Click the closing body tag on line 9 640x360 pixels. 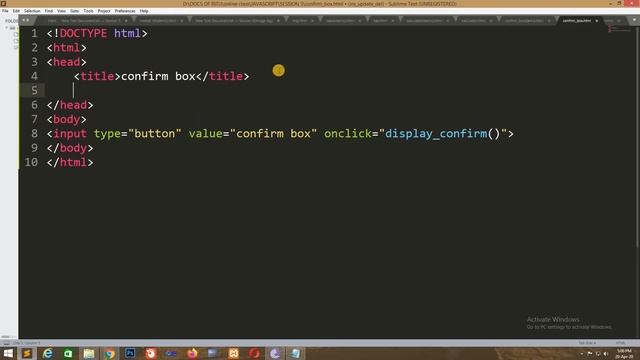click(70, 148)
